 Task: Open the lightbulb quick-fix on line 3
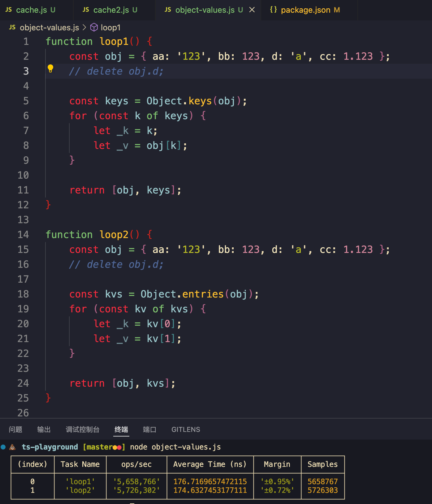point(50,69)
